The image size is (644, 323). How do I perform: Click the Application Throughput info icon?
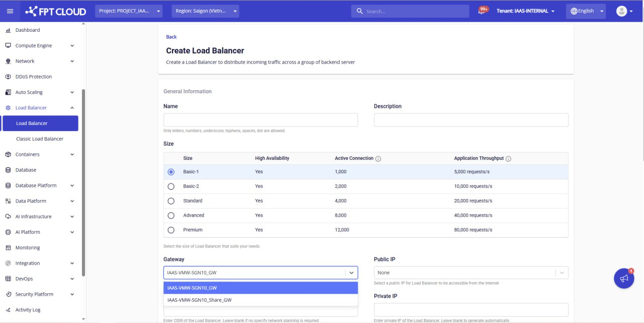tap(508, 159)
